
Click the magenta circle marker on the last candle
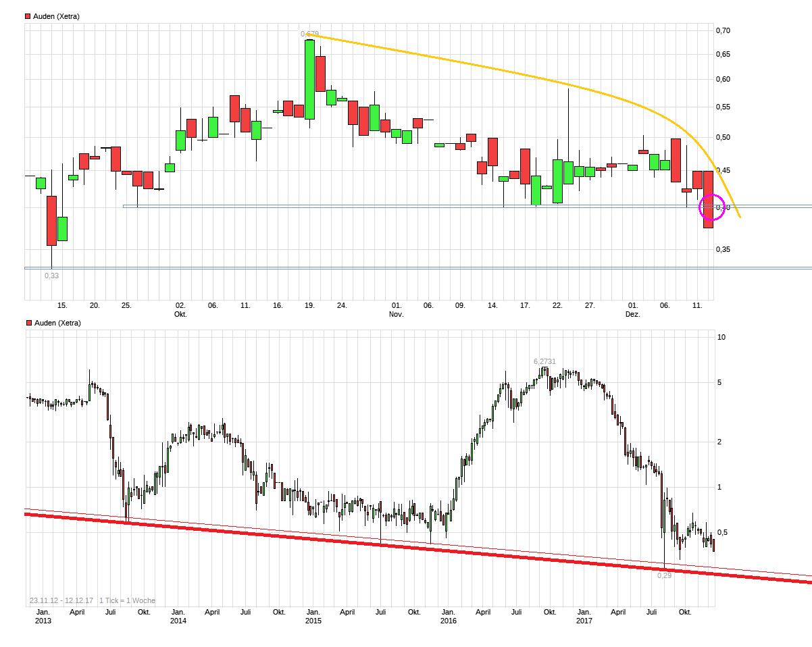711,207
